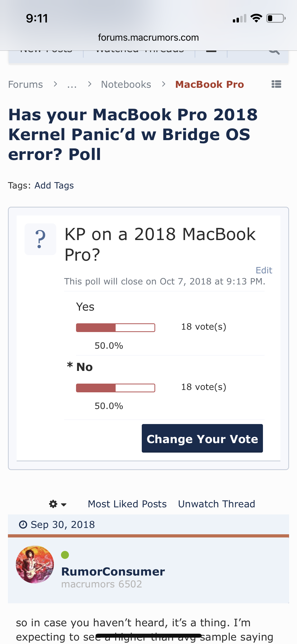This screenshot has width=297, height=644.
Task: Open the hamburger menu in navigation bar
Action: pyautogui.click(x=211, y=51)
